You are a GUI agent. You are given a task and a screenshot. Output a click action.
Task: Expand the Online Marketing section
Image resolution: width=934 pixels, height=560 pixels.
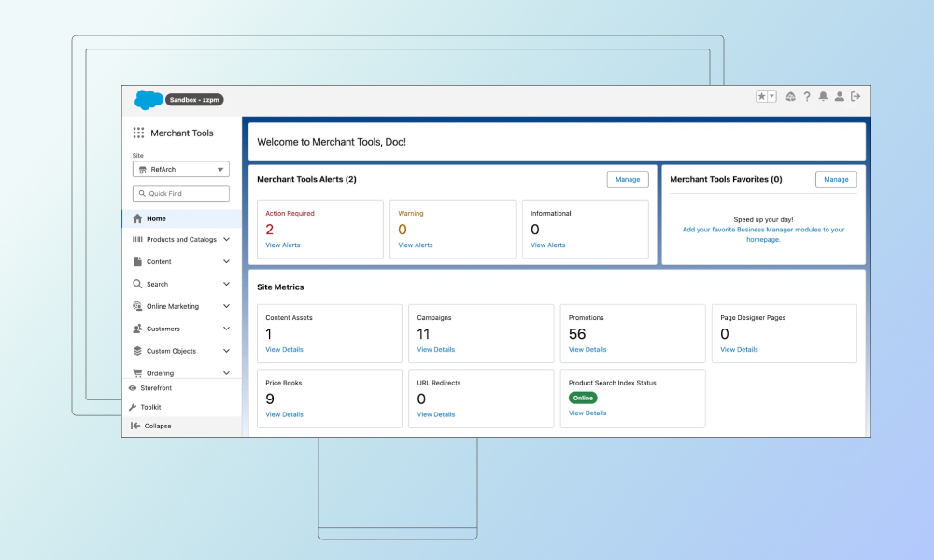click(x=173, y=306)
